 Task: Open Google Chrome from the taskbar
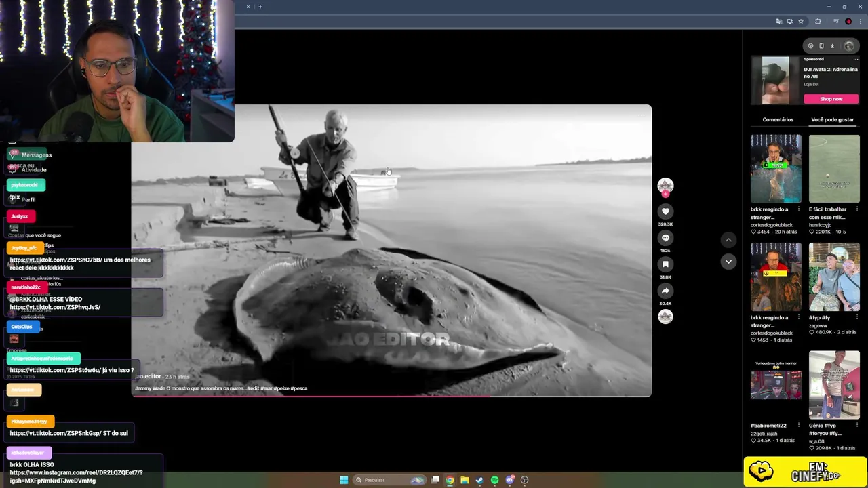(450, 480)
